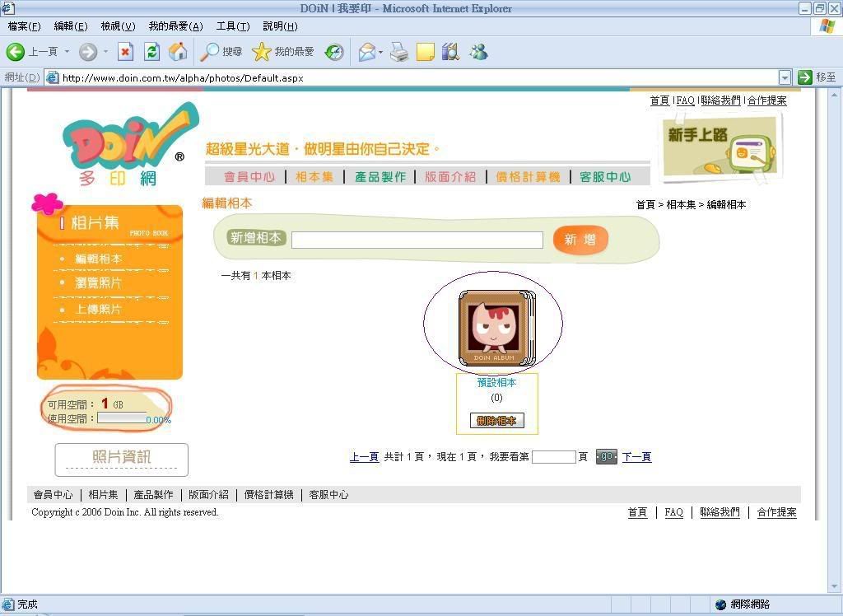843x616 pixels.
Task: Click the Stop loading toolbar icon
Action: point(125,52)
